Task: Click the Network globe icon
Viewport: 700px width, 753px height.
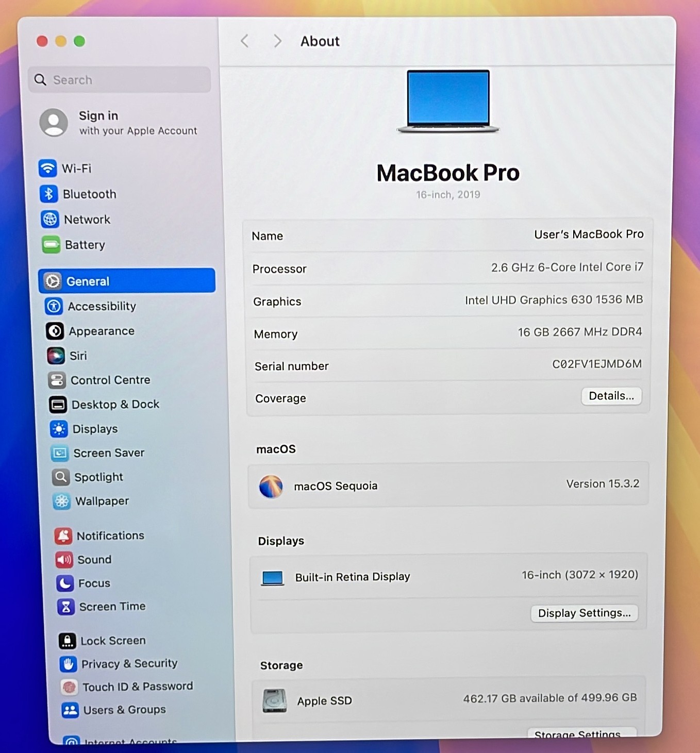Action: (x=50, y=219)
